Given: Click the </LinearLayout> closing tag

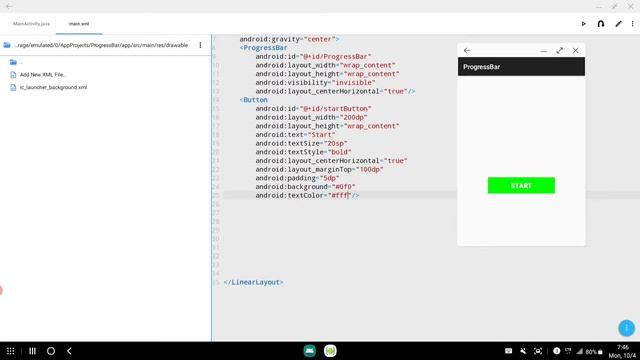Looking at the screenshot, I should click(x=253, y=282).
